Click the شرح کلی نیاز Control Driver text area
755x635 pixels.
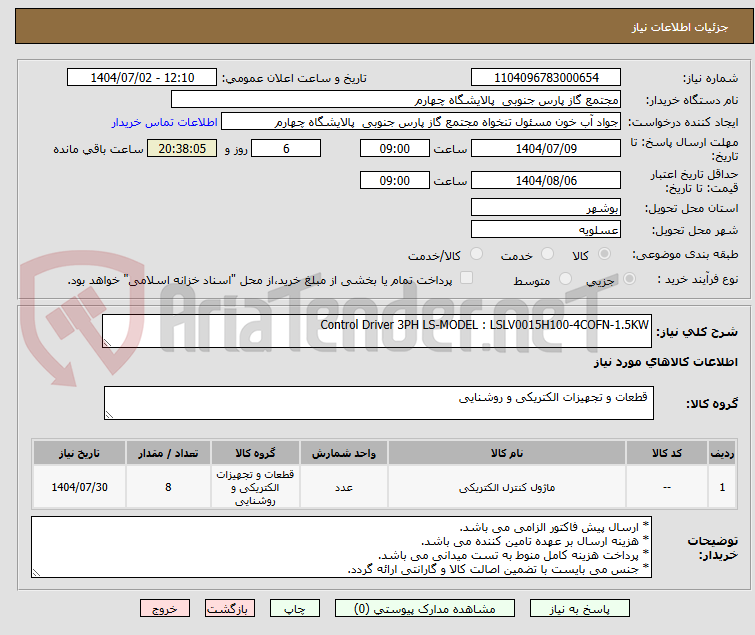(377, 331)
